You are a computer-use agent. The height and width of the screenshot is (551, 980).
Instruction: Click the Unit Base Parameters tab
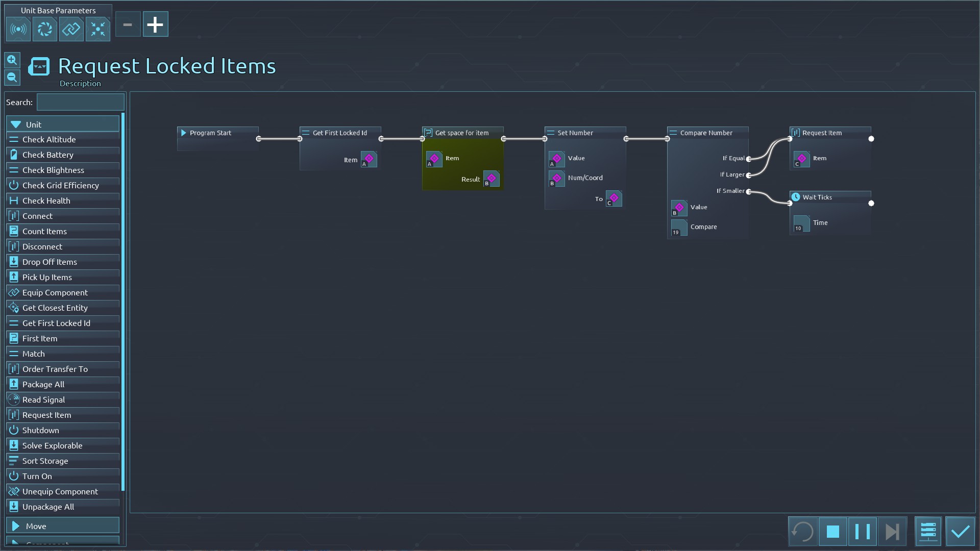[x=58, y=10]
